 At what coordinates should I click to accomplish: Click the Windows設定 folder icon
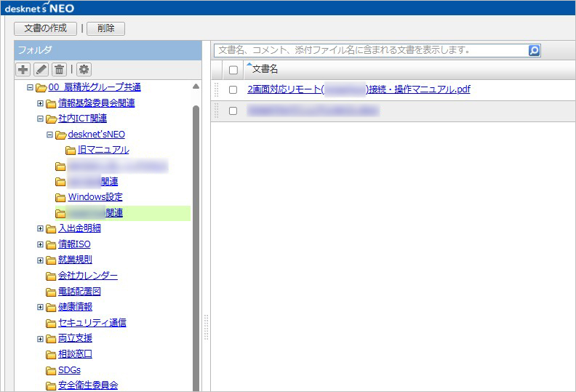(x=61, y=197)
